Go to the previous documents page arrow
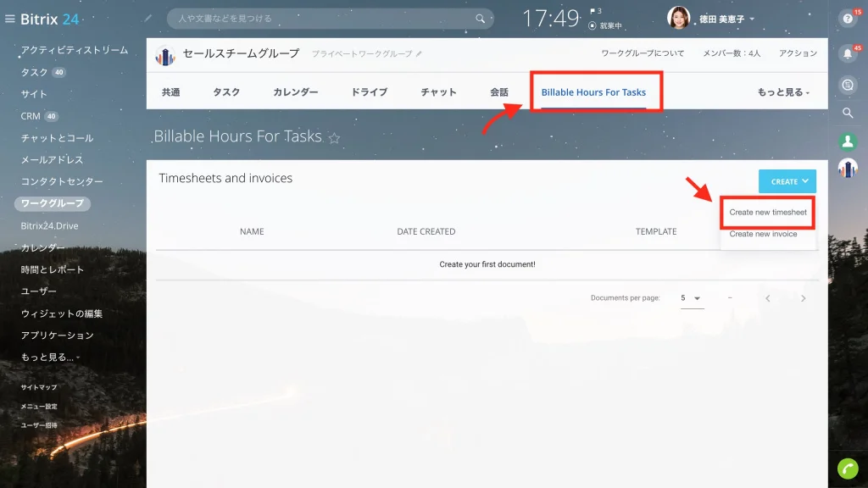 768,298
